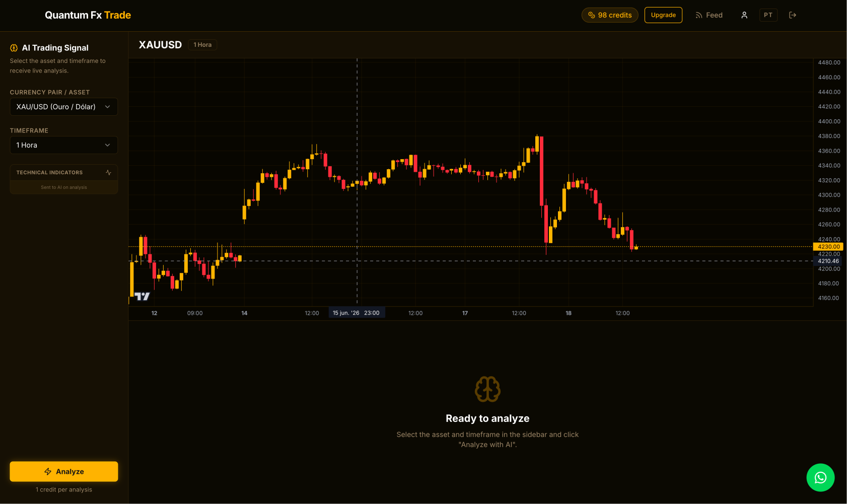This screenshot has width=847, height=504.
Task: Click the Quantum Fx Trade logo
Action: [88, 15]
